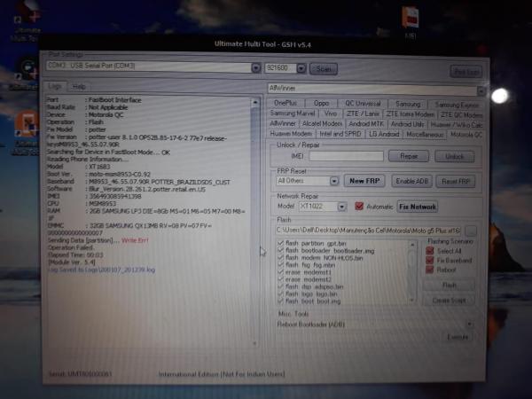Open the Ultimate Multi Tool desktop shortcut
Screen dimensions: 532x399
pyautogui.click(x=27, y=22)
